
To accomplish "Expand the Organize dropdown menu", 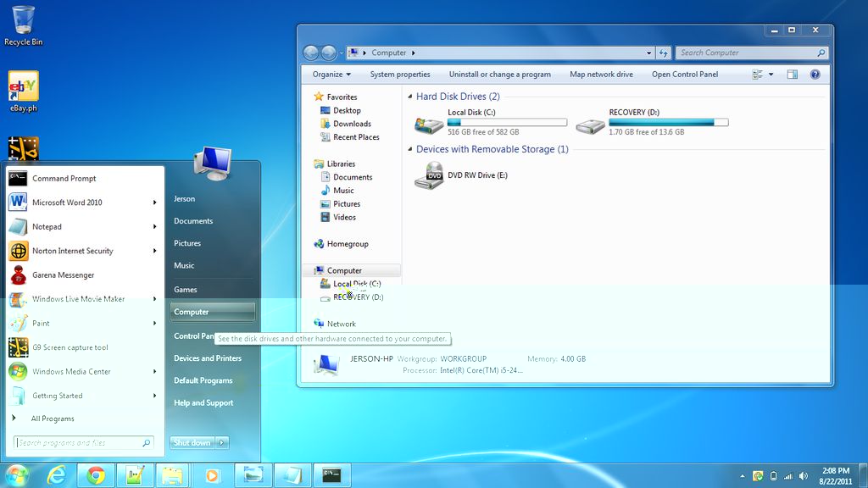I will (x=331, y=75).
